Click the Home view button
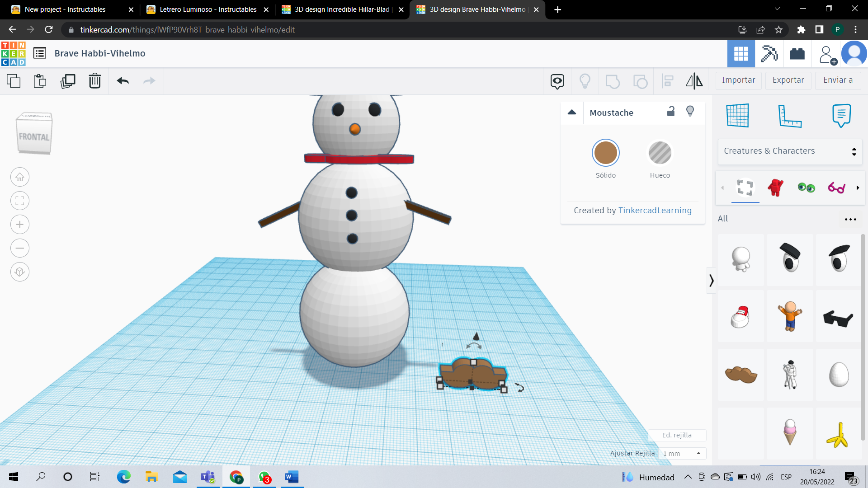868x488 pixels. click(x=20, y=177)
